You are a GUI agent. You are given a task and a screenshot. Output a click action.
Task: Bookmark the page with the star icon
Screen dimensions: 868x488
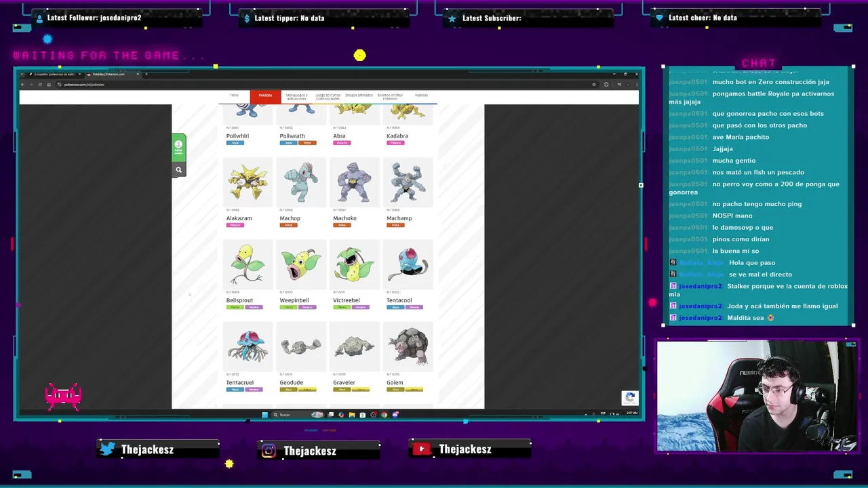[594, 85]
